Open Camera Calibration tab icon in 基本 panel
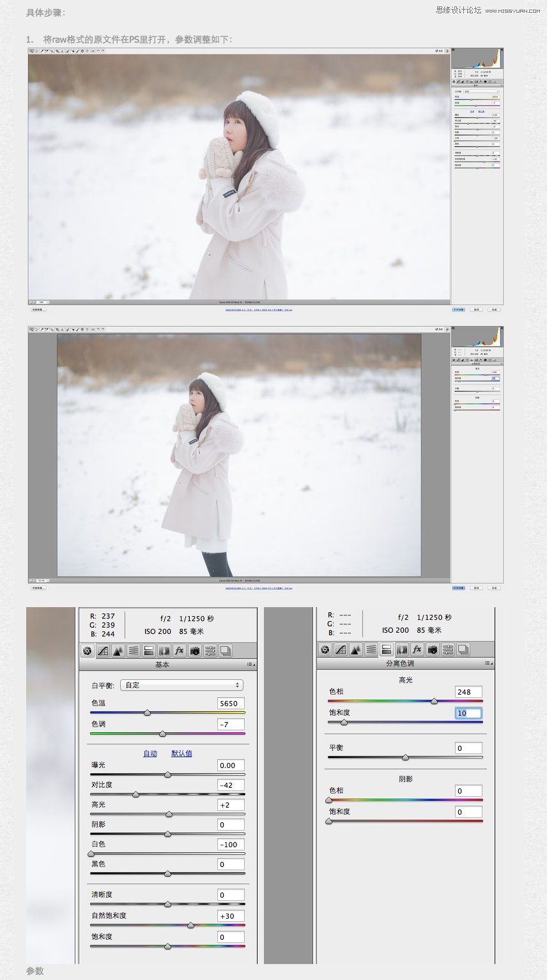 195,651
